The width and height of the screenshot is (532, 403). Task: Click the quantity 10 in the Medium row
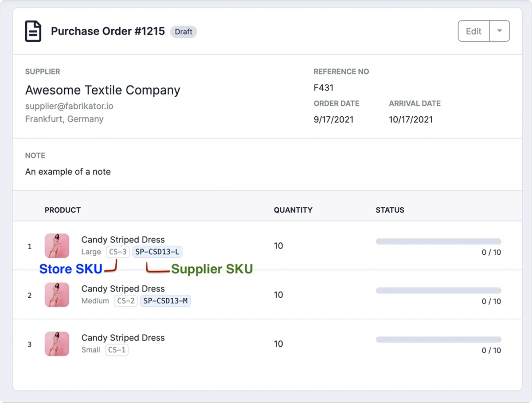278,295
